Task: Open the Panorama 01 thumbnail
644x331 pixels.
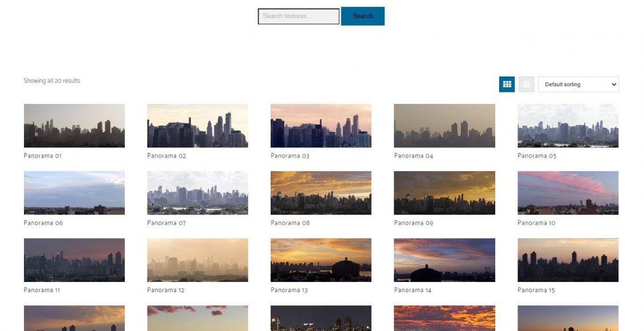Action: [x=74, y=126]
